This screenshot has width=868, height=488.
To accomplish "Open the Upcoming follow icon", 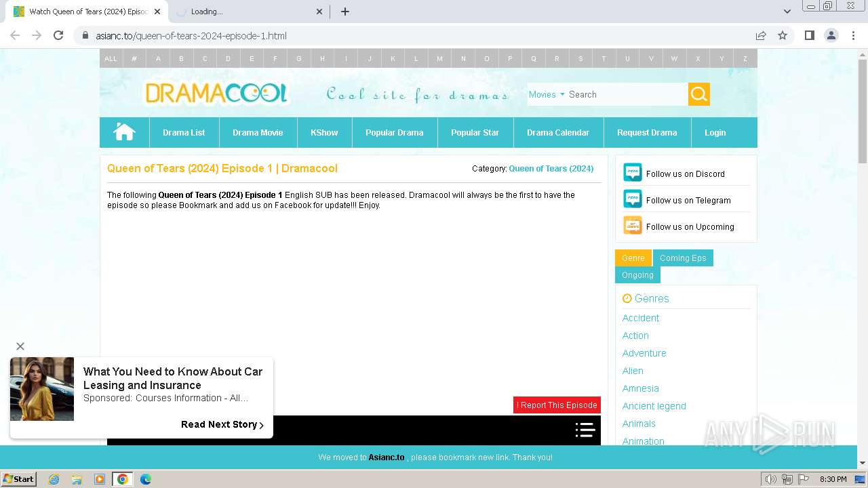I will coord(633,226).
